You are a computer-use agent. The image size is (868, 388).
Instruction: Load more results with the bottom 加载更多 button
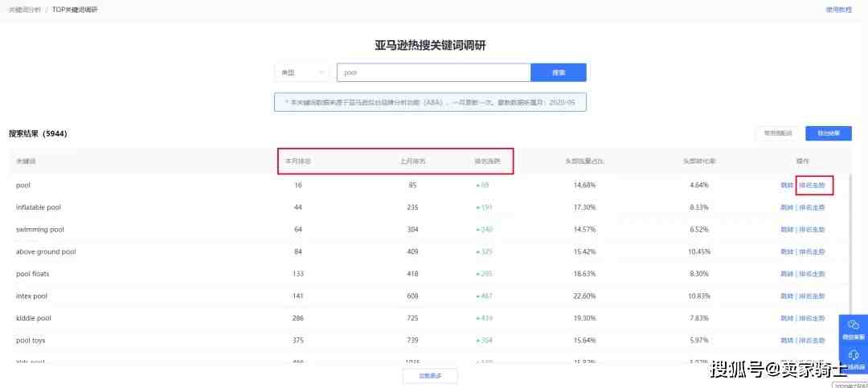pos(430,376)
